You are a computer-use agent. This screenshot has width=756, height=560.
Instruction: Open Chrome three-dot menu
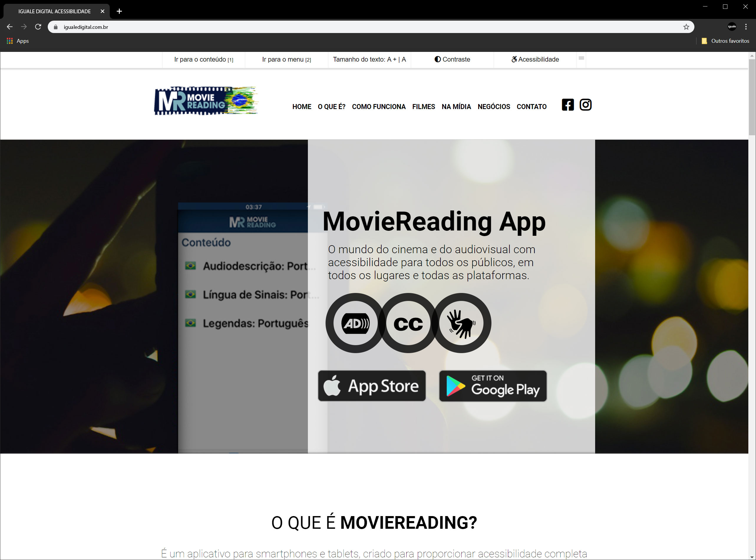tap(745, 27)
